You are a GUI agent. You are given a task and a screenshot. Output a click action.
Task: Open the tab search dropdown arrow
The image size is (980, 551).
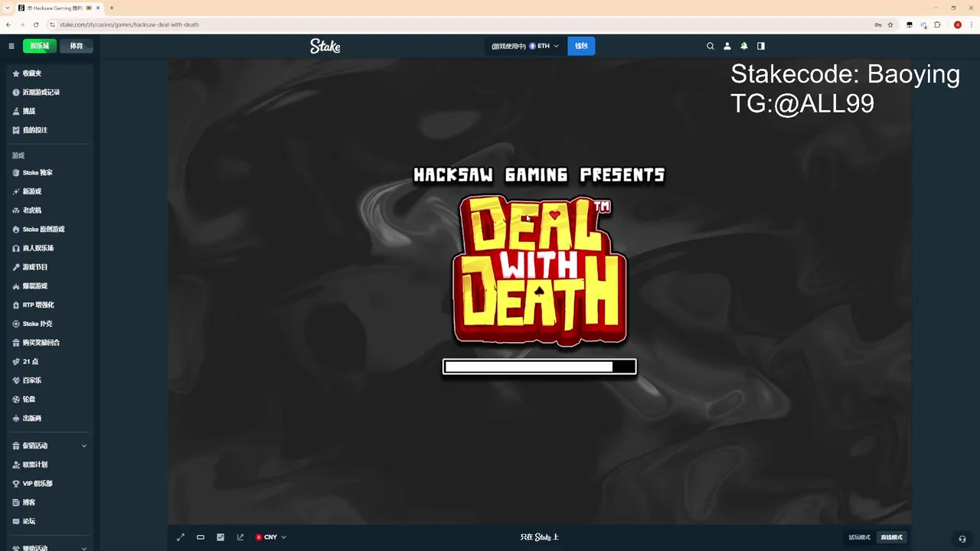[x=7, y=8]
